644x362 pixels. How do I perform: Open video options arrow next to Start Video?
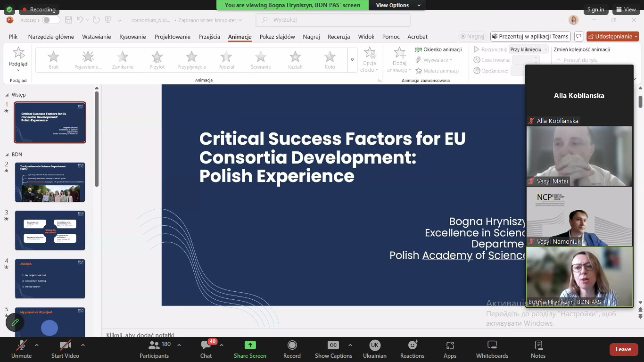click(x=83, y=345)
